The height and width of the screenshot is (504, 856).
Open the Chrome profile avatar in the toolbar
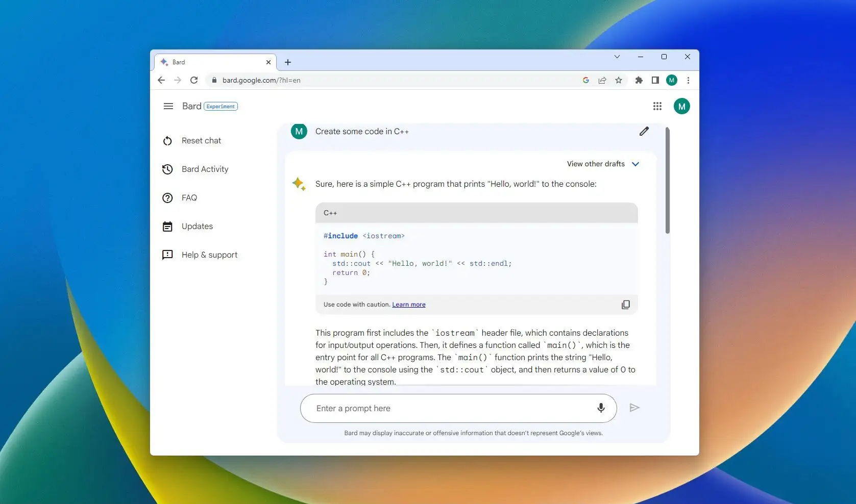672,80
